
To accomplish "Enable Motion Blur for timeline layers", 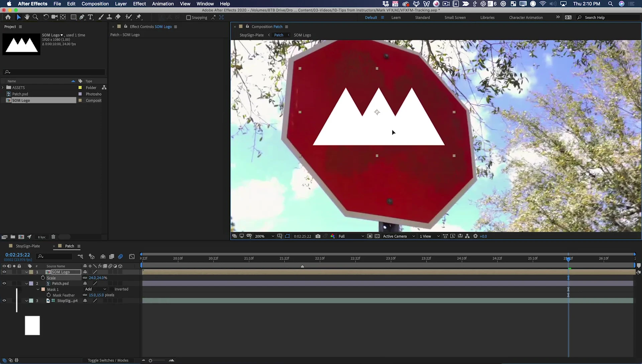I will [120, 256].
